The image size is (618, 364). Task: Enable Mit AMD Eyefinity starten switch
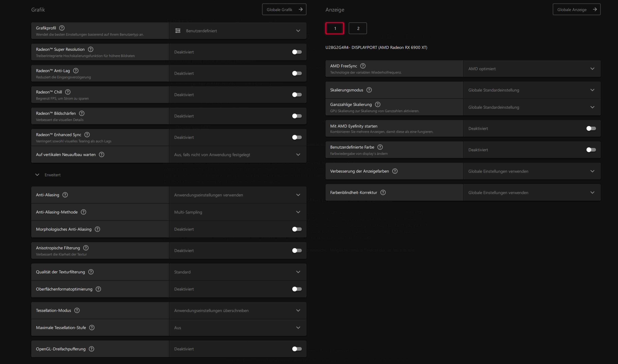pos(591,128)
